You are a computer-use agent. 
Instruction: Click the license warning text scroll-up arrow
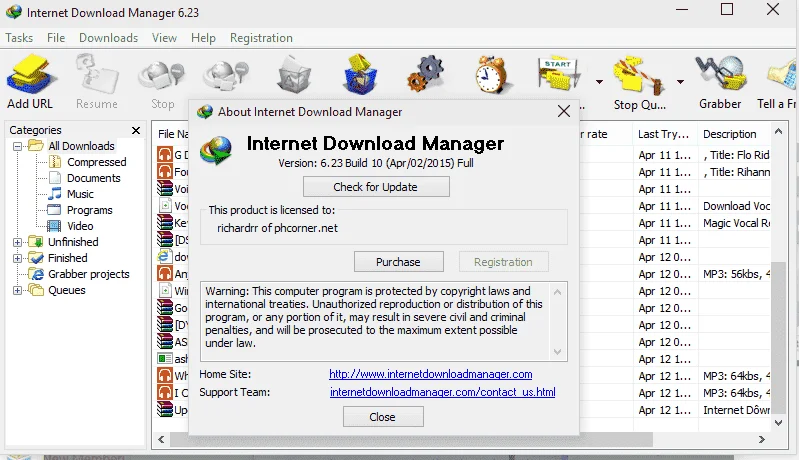pos(557,292)
